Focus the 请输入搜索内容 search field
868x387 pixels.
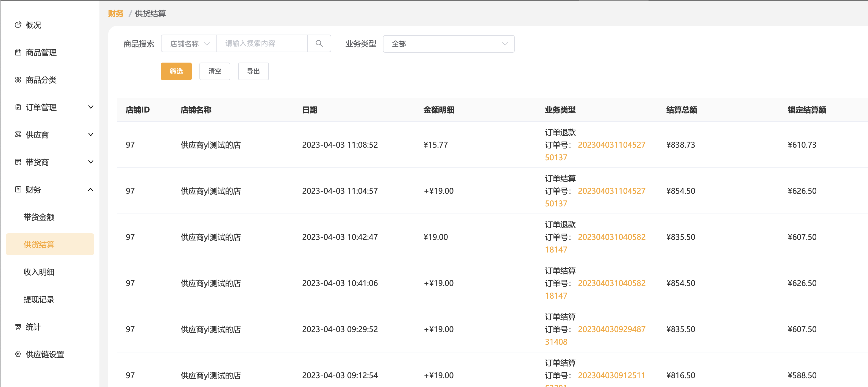click(262, 43)
